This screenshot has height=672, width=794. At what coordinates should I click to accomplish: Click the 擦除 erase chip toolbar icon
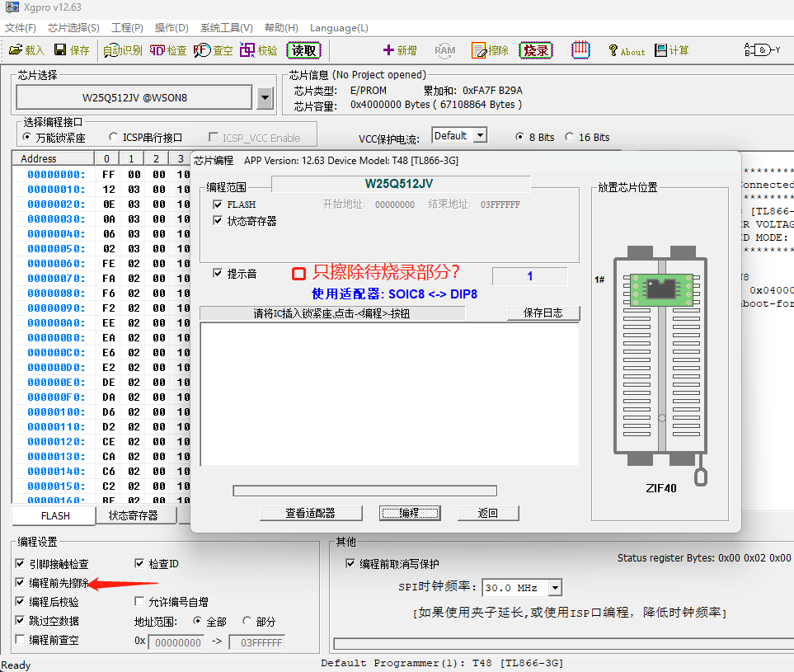(x=490, y=50)
